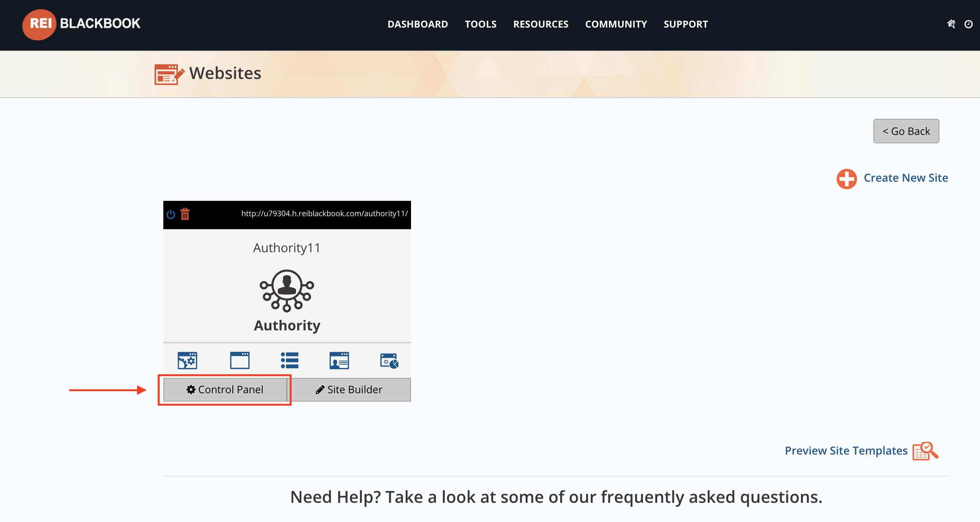
Task: Open the profile card window icon
Action: tap(339, 360)
